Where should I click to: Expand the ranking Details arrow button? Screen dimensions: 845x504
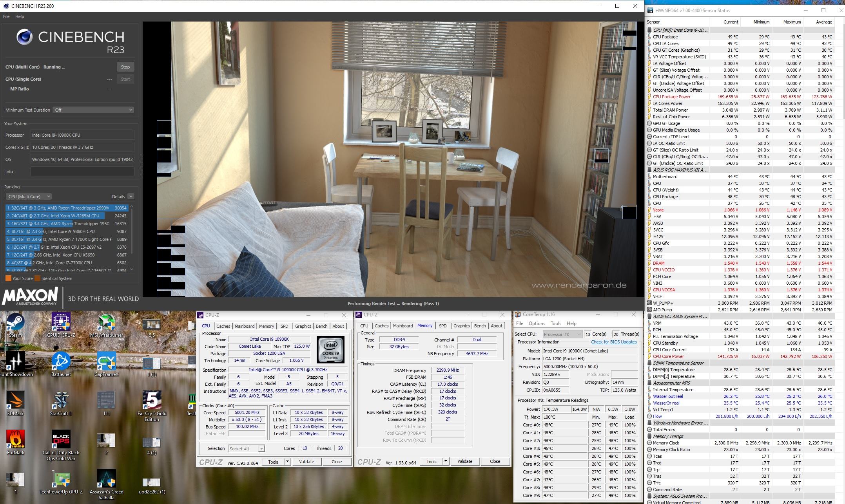131,197
